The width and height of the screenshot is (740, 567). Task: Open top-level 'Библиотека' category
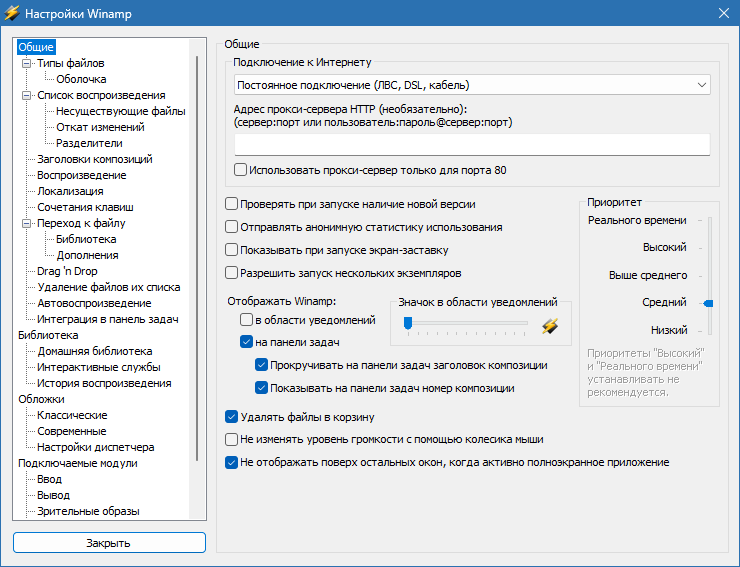pos(48,335)
